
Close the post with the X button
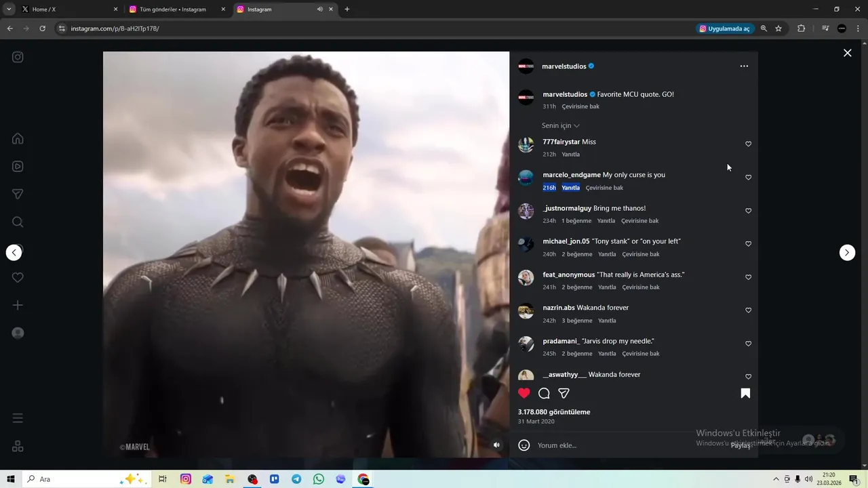click(x=847, y=53)
